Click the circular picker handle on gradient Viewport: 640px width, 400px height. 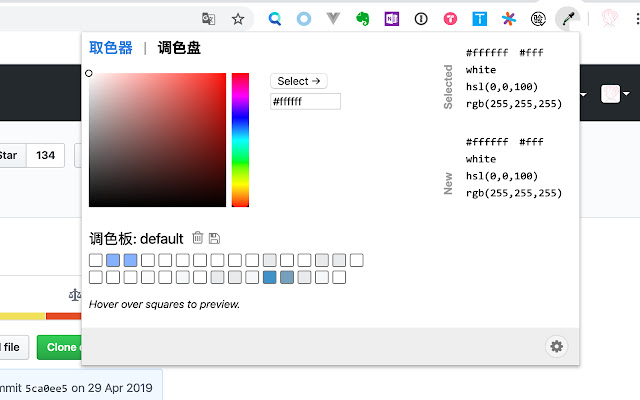pos(89,73)
